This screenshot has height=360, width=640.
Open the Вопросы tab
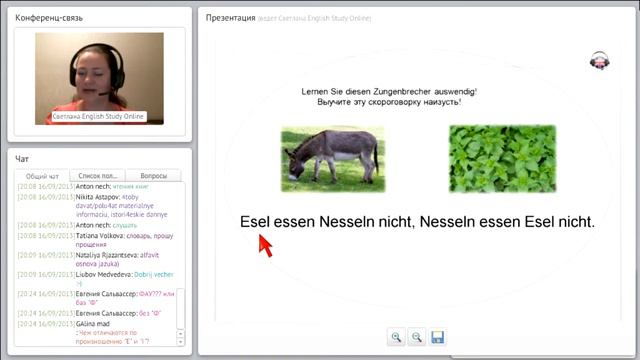tap(153, 176)
